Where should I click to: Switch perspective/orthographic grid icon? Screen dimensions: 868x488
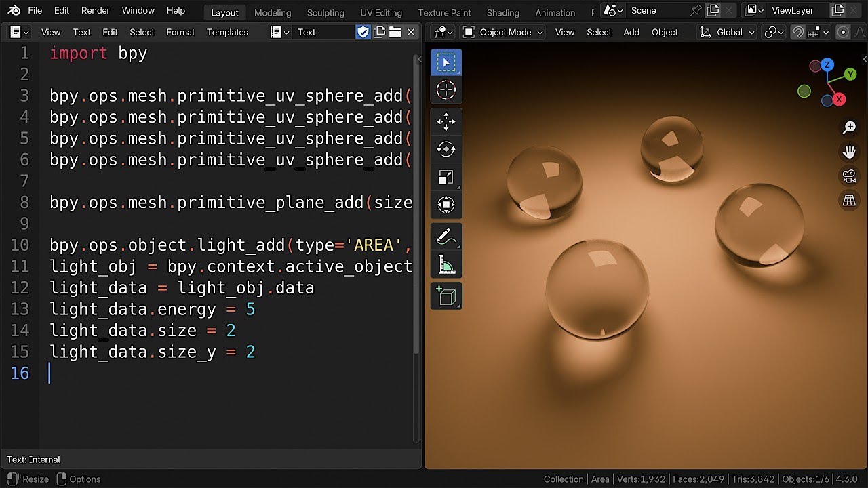(x=849, y=201)
